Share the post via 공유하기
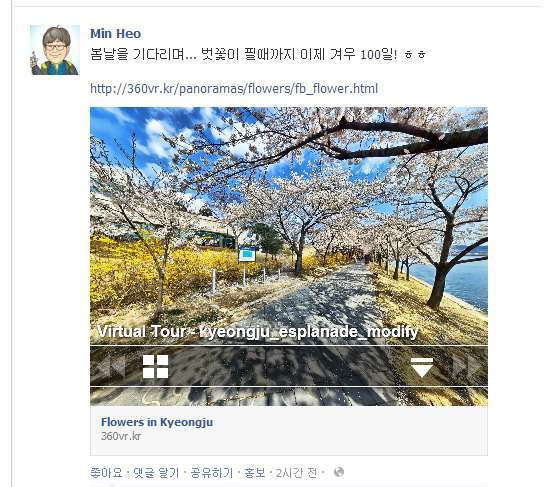The height and width of the screenshot is (487, 548). (211, 473)
